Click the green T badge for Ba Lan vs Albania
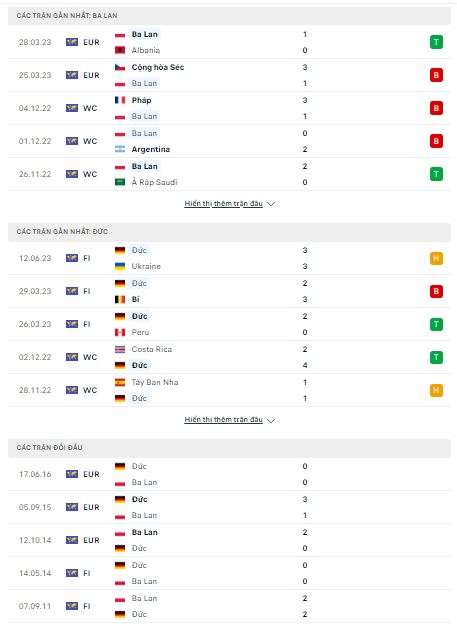The width and height of the screenshot is (457, 627). pyautogui.click(x=436, y=42)
